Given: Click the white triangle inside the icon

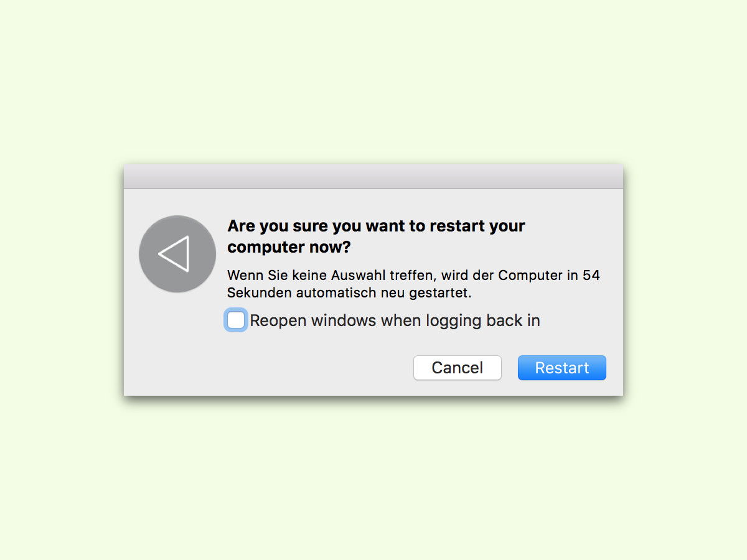Looking at the screenshot, I should 174,254.
